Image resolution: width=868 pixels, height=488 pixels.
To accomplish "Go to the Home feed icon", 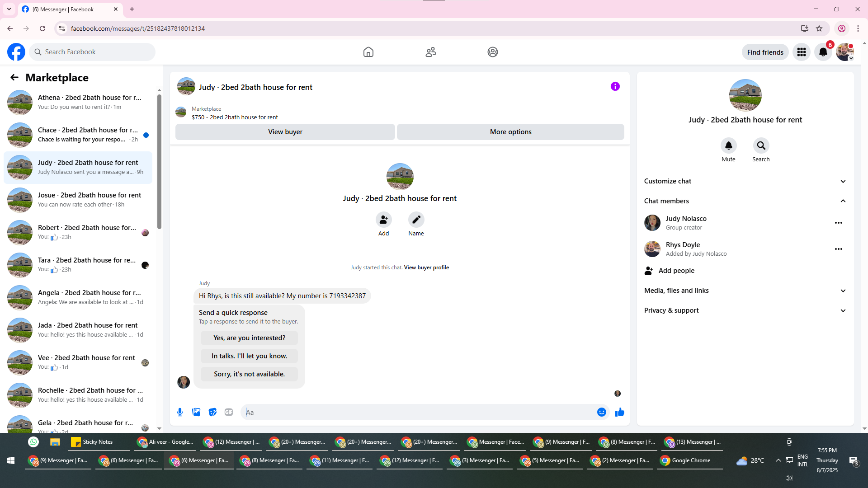I will 368,52.
